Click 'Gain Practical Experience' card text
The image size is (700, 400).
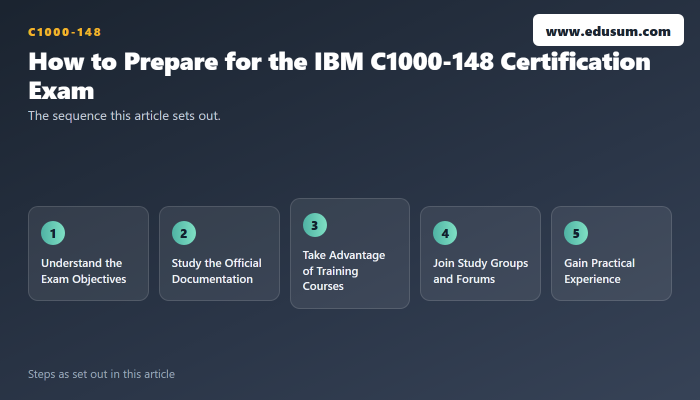point(599,271)
